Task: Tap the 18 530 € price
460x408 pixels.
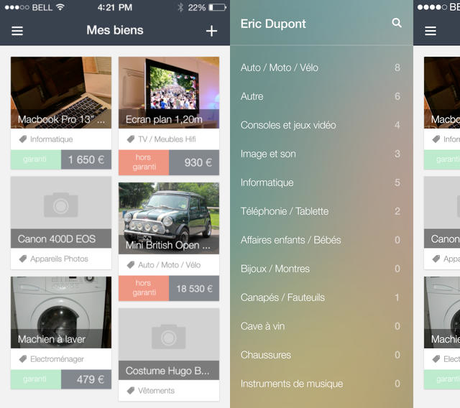Action: (194, 288)
